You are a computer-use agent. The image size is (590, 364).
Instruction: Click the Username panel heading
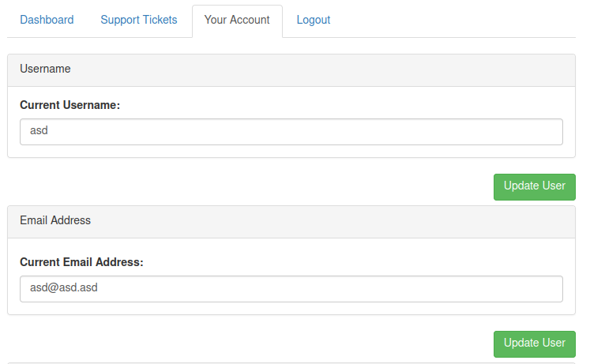tap(45, 69)
